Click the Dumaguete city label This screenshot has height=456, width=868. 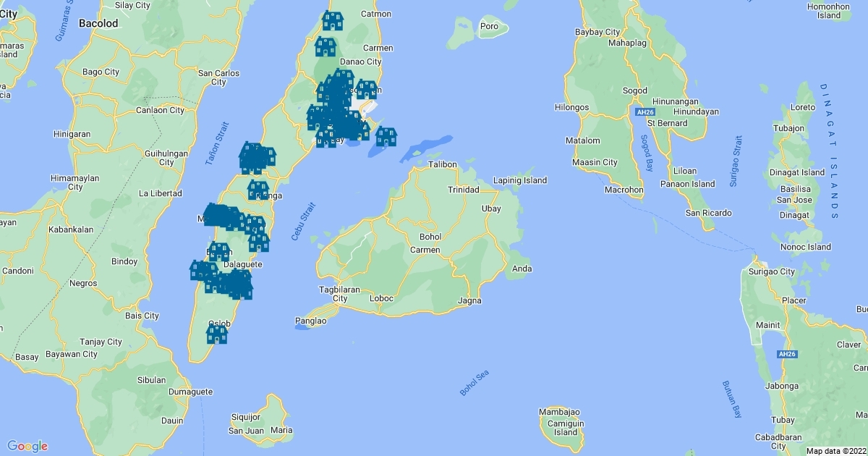point(190,392)
